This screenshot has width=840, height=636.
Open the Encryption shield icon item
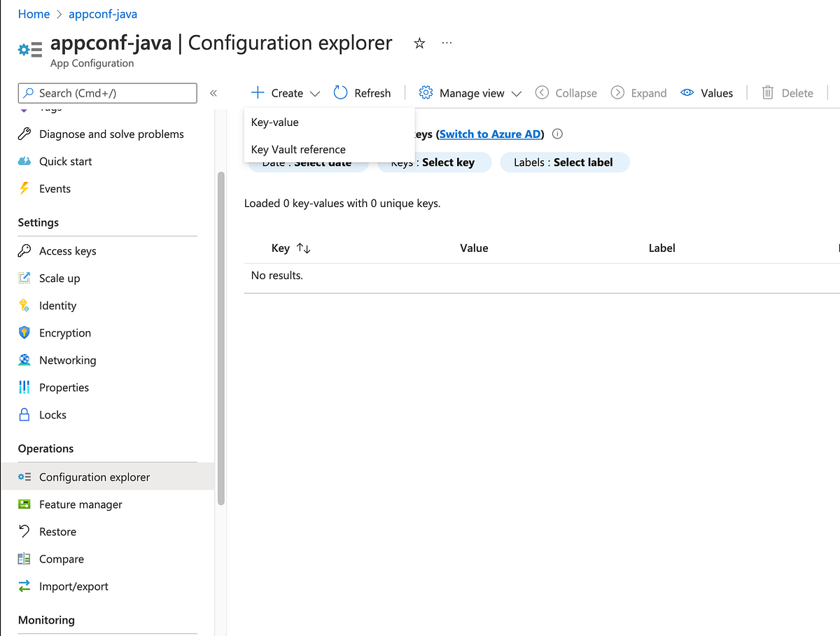coord(24,333)
